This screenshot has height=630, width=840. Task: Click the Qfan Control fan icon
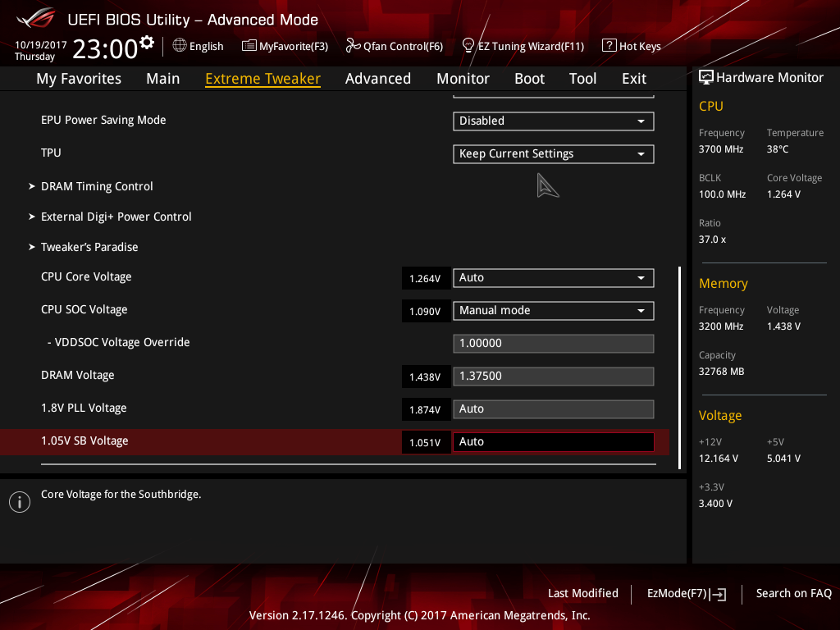pyautogui.click(x=353, y=46)
